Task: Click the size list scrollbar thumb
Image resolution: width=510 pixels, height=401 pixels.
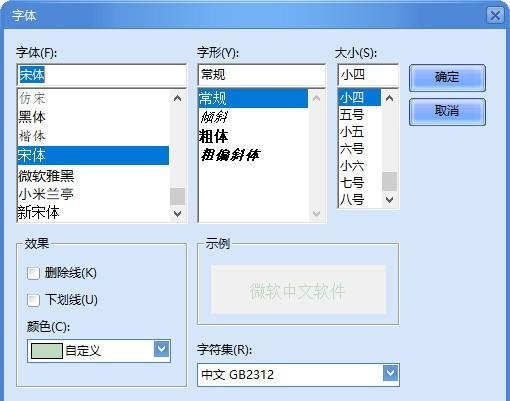Action: [389, 181]
